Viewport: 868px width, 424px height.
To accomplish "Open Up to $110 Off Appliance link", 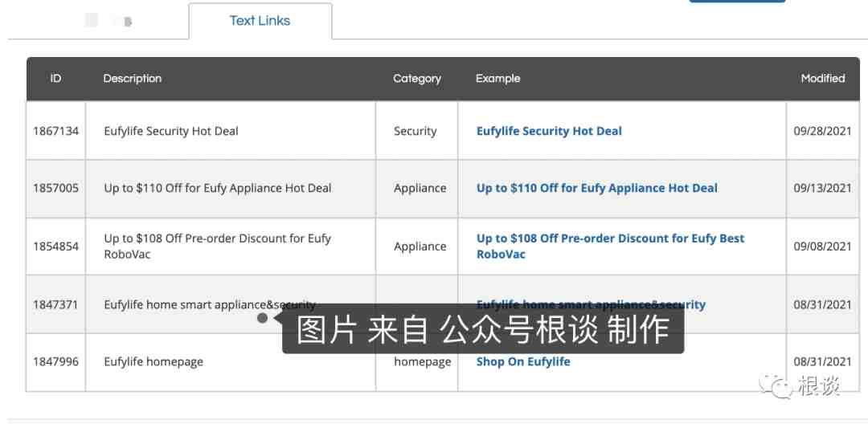I will coord(596,188).
